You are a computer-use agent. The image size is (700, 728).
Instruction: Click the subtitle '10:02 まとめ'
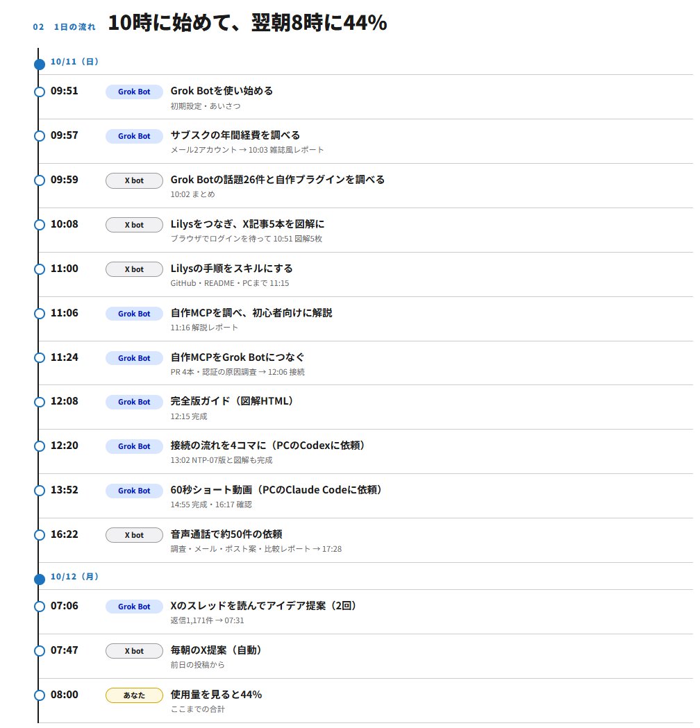pyautogui.click(x=193, y=194)
